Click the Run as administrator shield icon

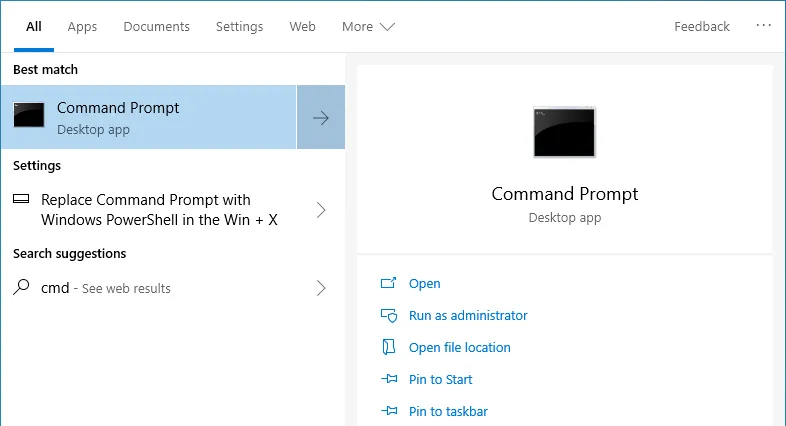[389, 316]
